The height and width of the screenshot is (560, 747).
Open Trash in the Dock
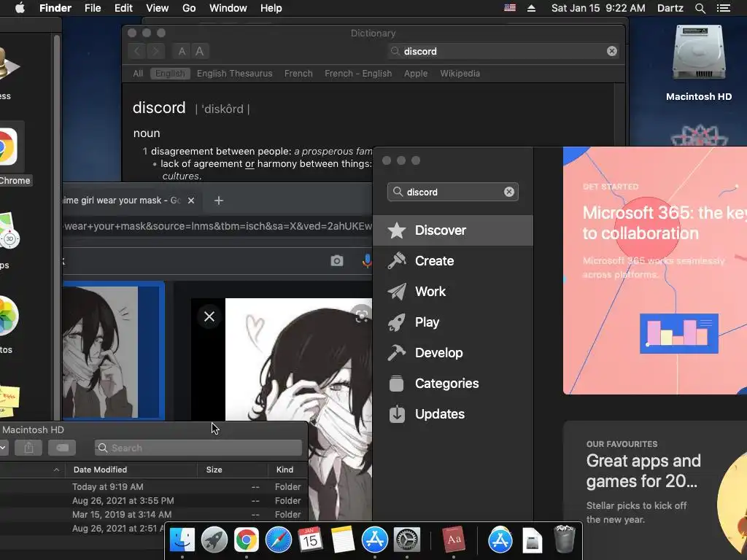[x=565, y=540]
